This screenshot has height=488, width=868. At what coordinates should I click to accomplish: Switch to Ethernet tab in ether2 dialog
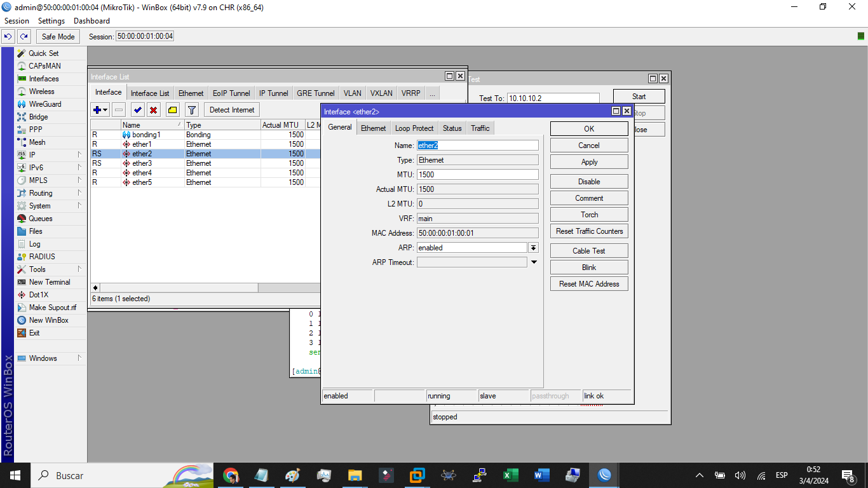point(374,128)
